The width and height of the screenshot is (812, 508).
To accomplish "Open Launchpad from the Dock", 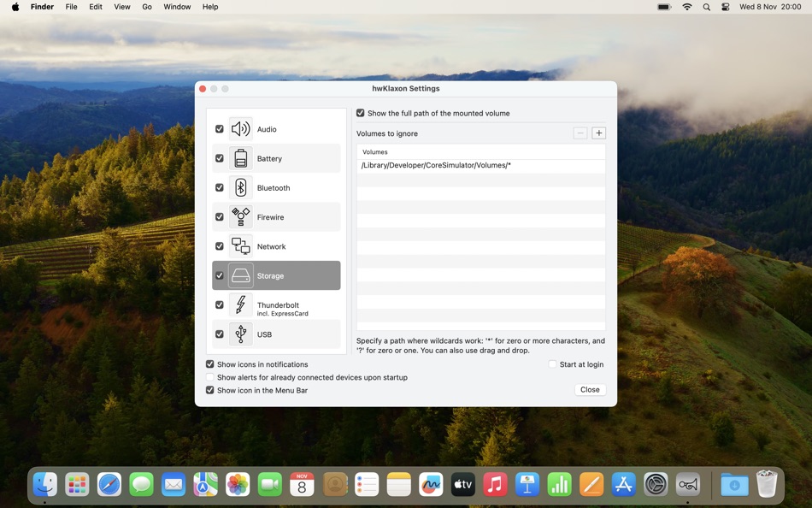I will click(77, 485).
